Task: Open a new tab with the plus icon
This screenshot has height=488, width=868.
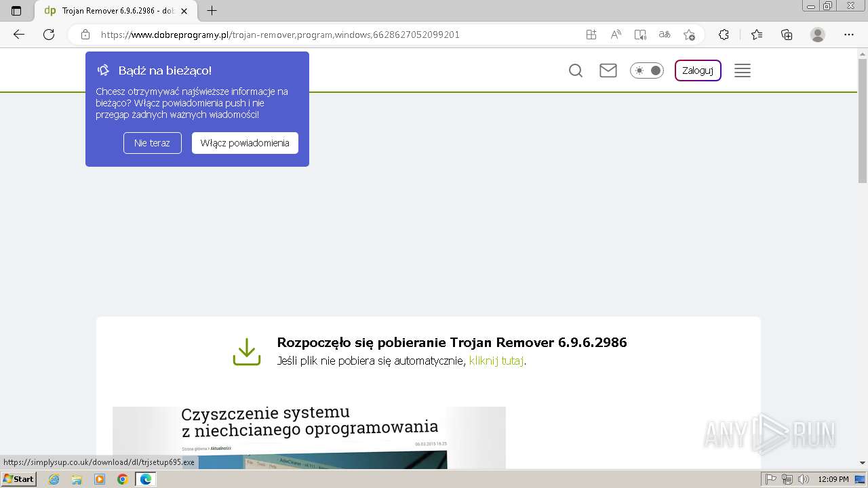Action: click(212, 11)
